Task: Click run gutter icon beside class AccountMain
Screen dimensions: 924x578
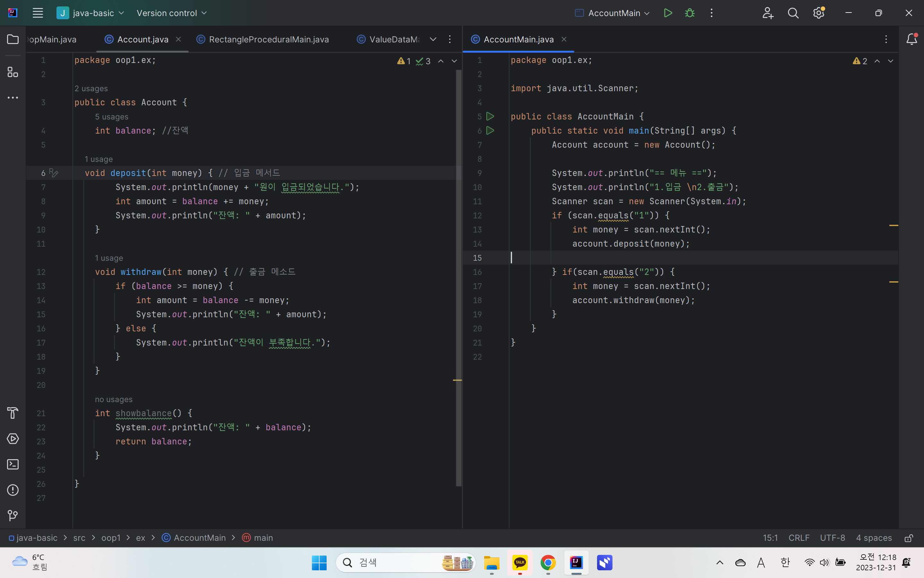Action: [490, 116]
